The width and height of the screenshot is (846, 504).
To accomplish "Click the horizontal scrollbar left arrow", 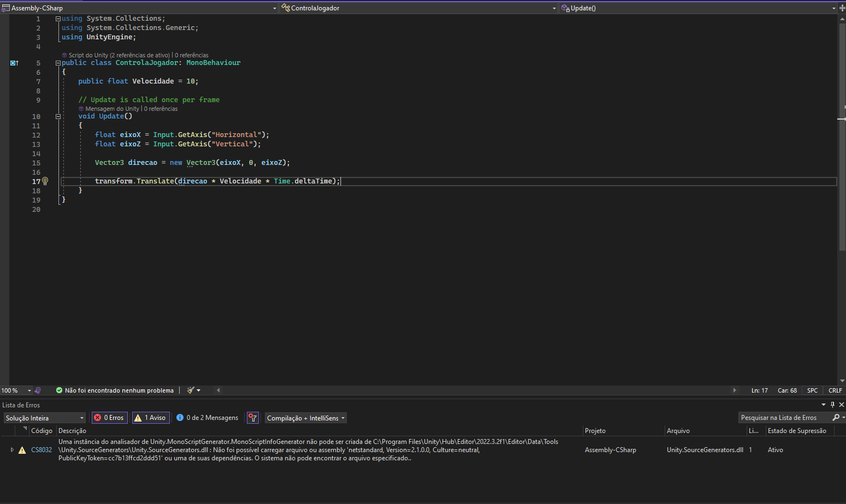I will coord(218,390).
